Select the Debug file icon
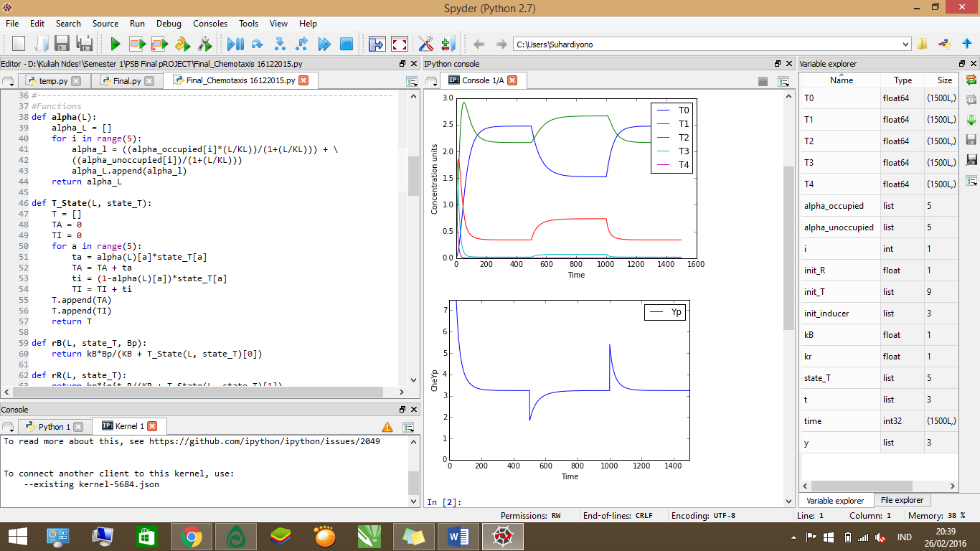The image size is (980, 551). [235, 44]
